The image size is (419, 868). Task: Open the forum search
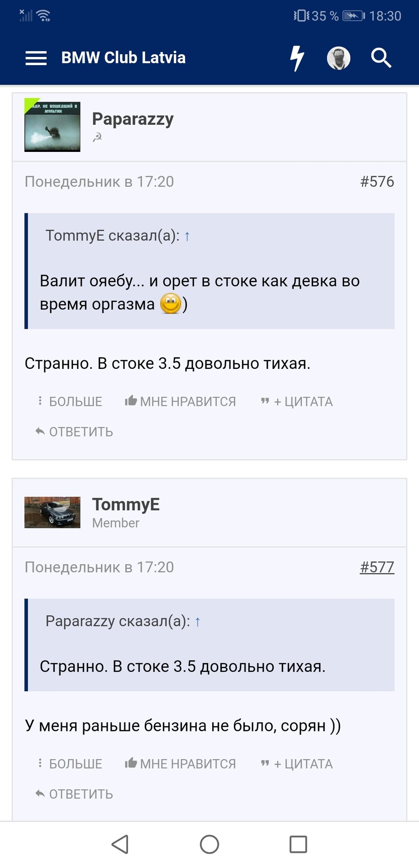point(381,58)
